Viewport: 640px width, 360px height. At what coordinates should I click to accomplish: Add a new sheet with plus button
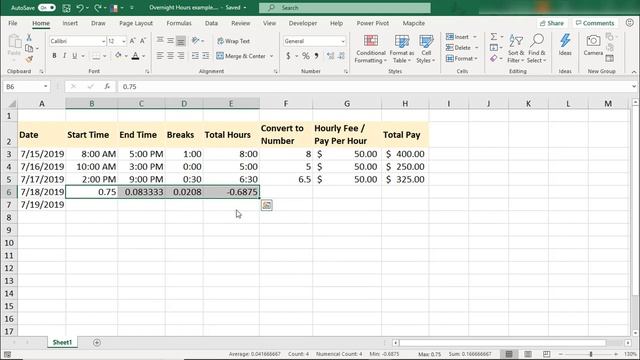pyautogui.click(x=97, y=342)
